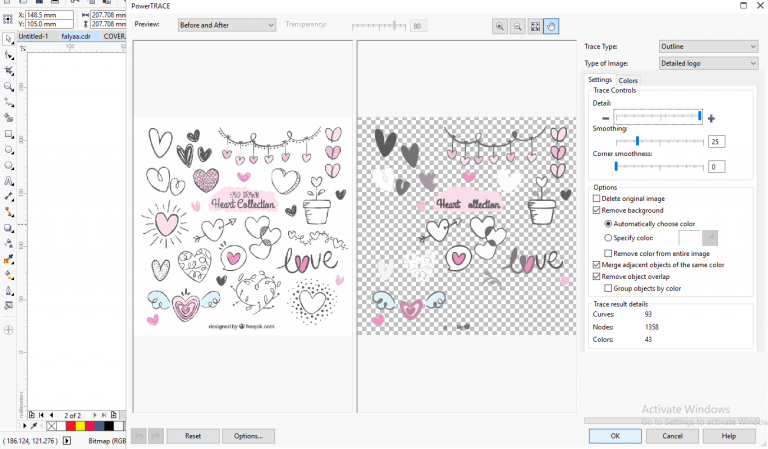The width and height of the screenshot is (768, 449).
Task: Click the Detail slider track
Action: 658,117
